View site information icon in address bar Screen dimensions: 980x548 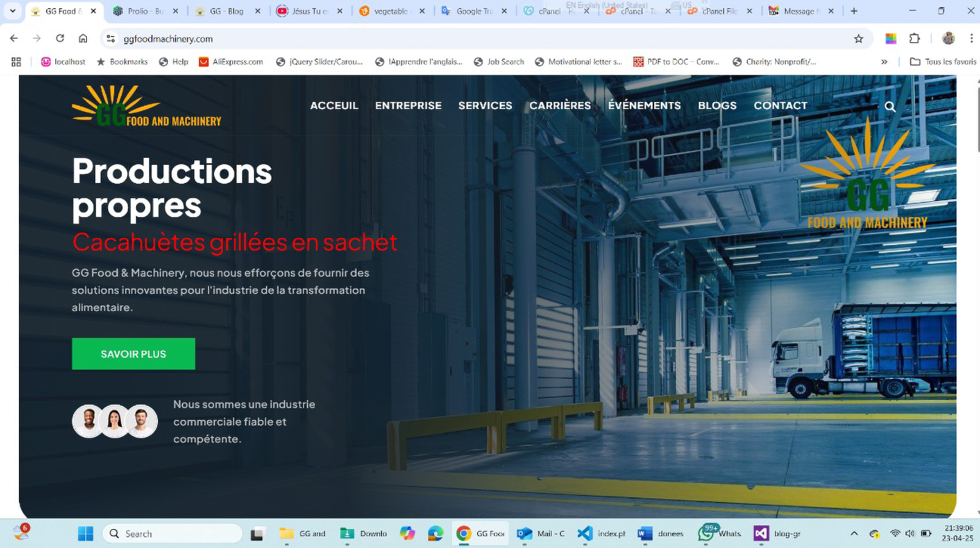pos(110,39)
